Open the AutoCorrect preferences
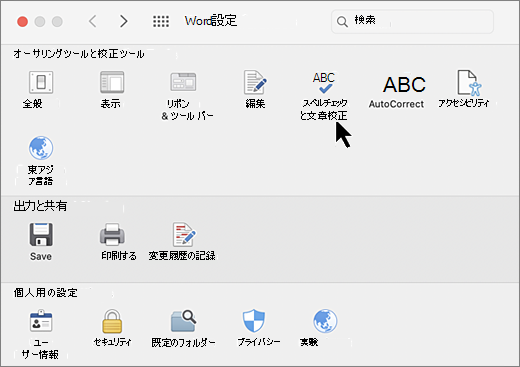This screenshot has height=367, width=520. point(404,84)
